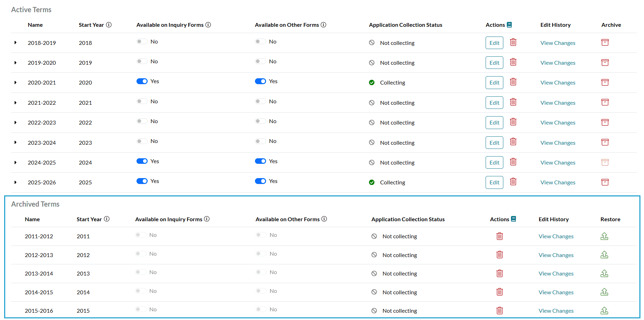This screenshot has width=644, height=320.
Task: Click start year '2025' cell
Action: click(x=85, y=182)
